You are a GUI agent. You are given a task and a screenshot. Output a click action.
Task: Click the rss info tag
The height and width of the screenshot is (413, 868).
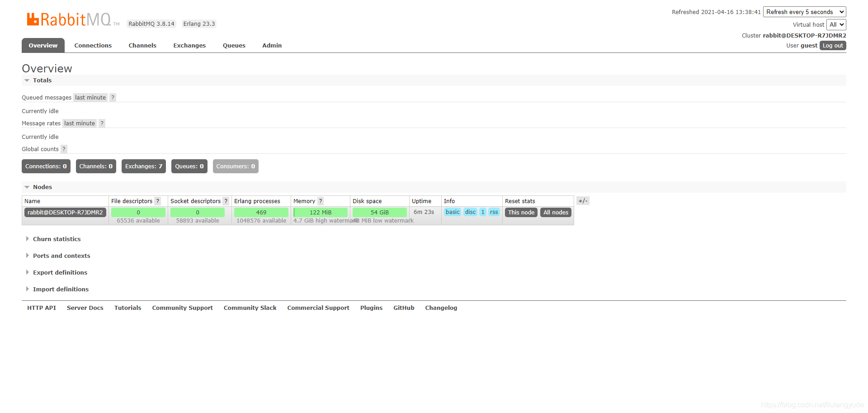point(494,212)
